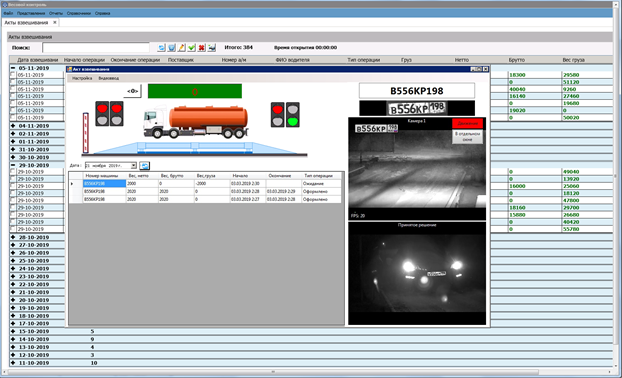Screen dimensions: 622x378
Task: Collapse the 29-10-2019 date group
Action: pos(13,165)
